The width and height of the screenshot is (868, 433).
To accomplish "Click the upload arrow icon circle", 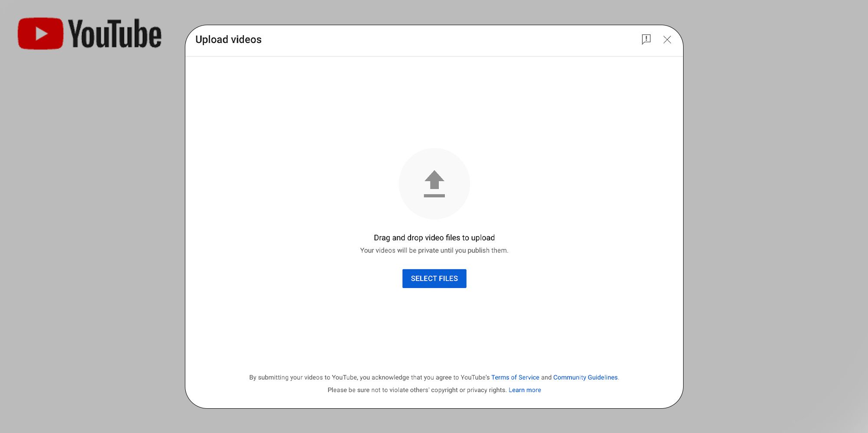I will coord(434,184).
